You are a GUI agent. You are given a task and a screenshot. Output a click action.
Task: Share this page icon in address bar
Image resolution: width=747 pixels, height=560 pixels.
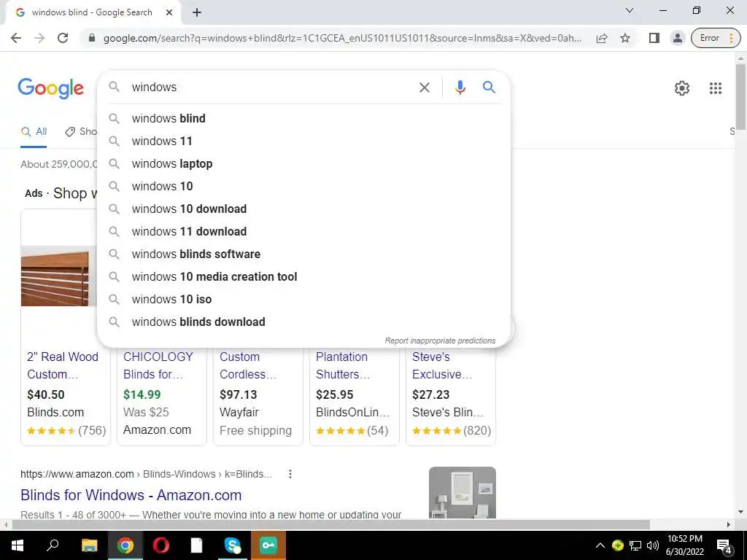pyautogui.click(x=602, y=38)
